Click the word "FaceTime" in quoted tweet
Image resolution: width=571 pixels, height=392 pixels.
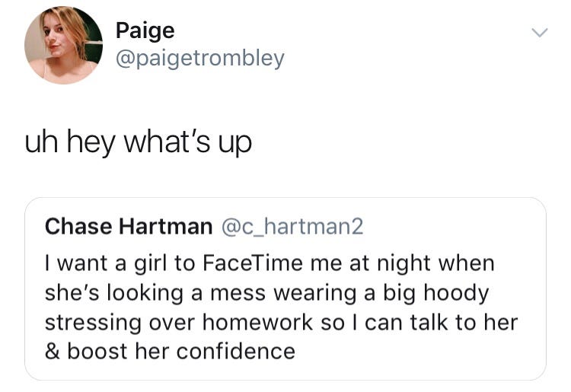point(252,263)
